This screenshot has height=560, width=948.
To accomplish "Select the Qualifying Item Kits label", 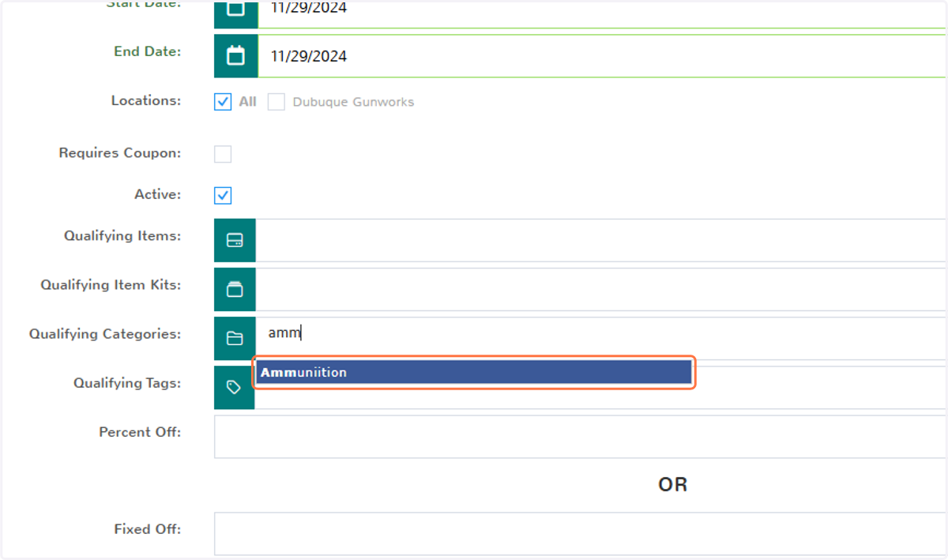I will [x=111, y=284].
